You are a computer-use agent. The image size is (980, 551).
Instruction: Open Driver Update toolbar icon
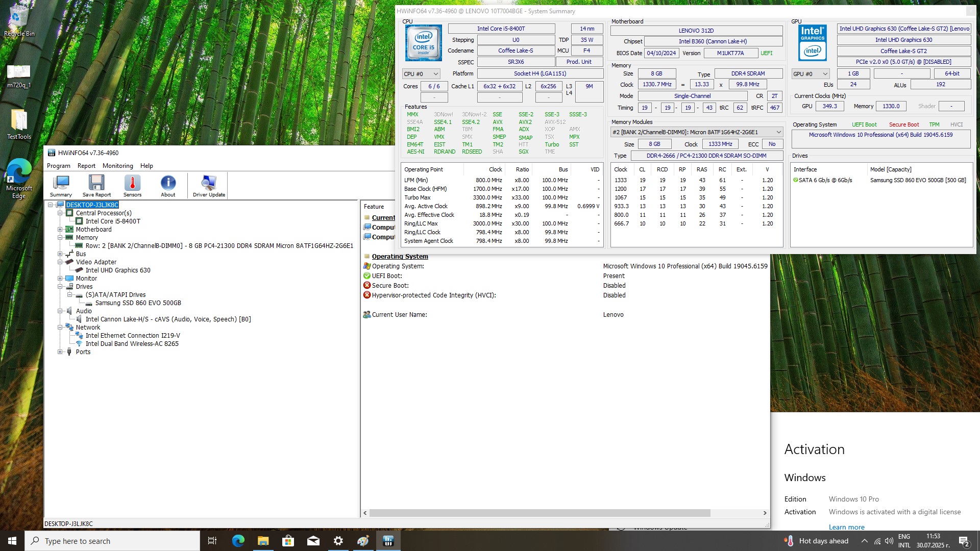(x=209, y=186)
